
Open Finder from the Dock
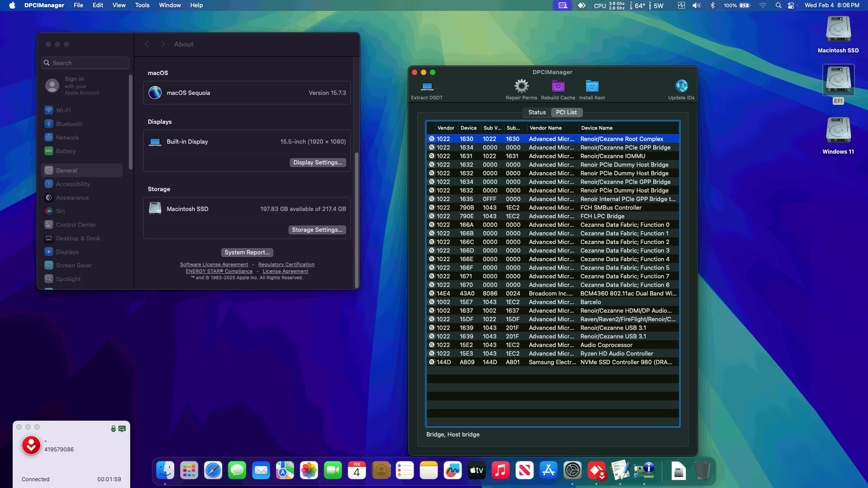pos(165,470)
